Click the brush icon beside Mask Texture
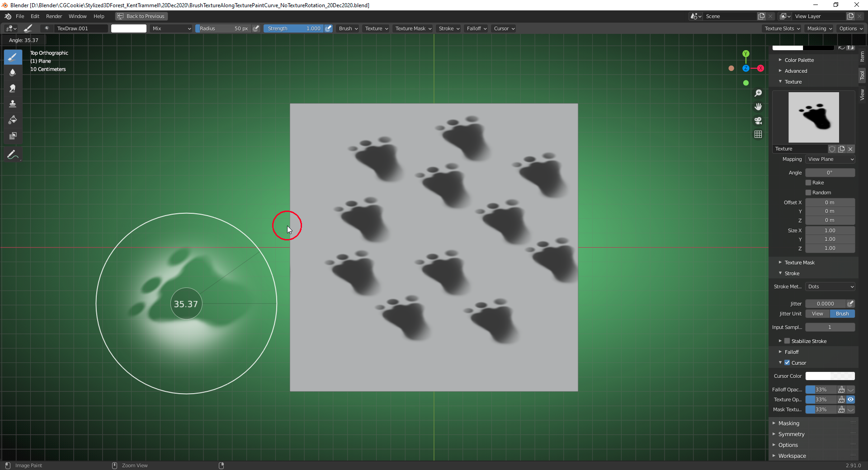 (841, 409)
